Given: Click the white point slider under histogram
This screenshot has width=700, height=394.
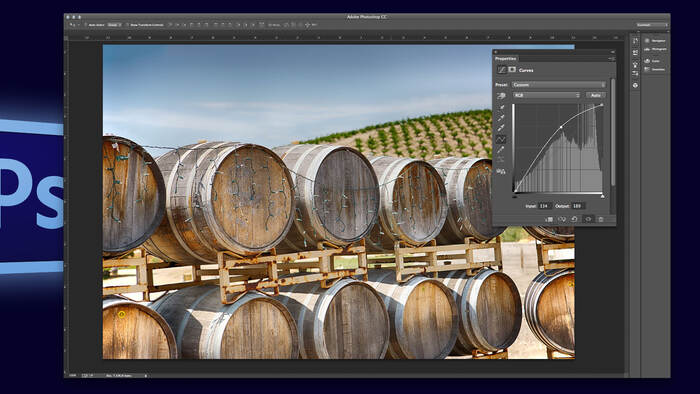Looking at the screenshot, I should [602, 196].
